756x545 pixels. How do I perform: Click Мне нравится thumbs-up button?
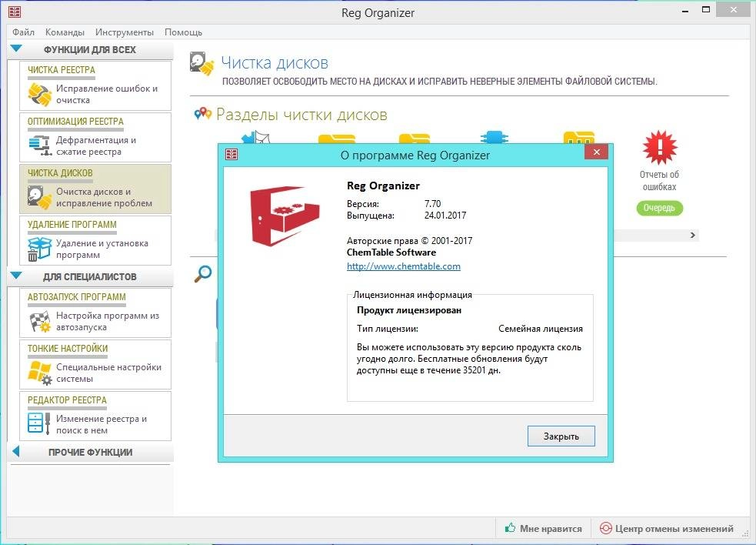[544, 529]
